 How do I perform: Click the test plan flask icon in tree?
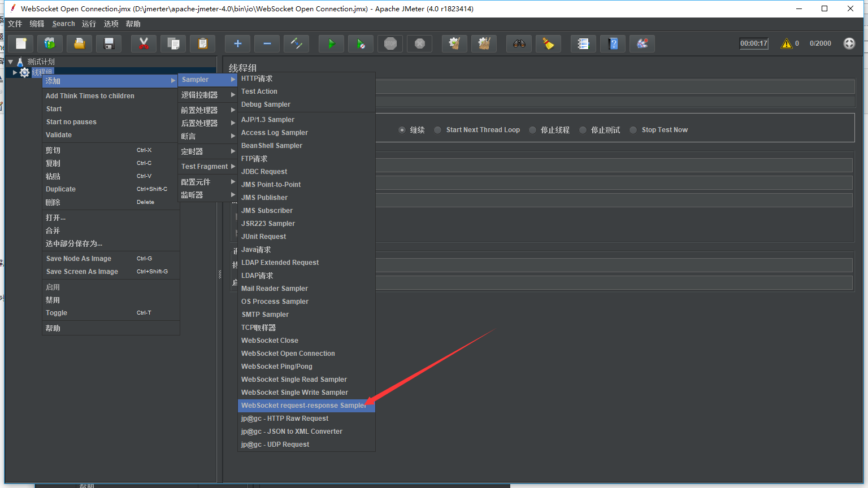[20, 62]
